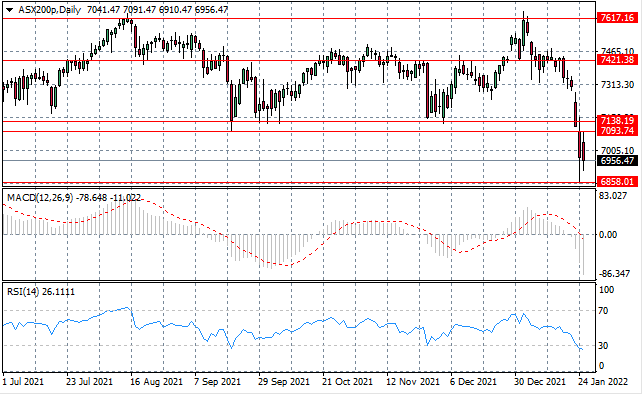Click the MACD(12,26,9) indicator label
The height and width of the screenshot is (394, 642).
[40, 198]
